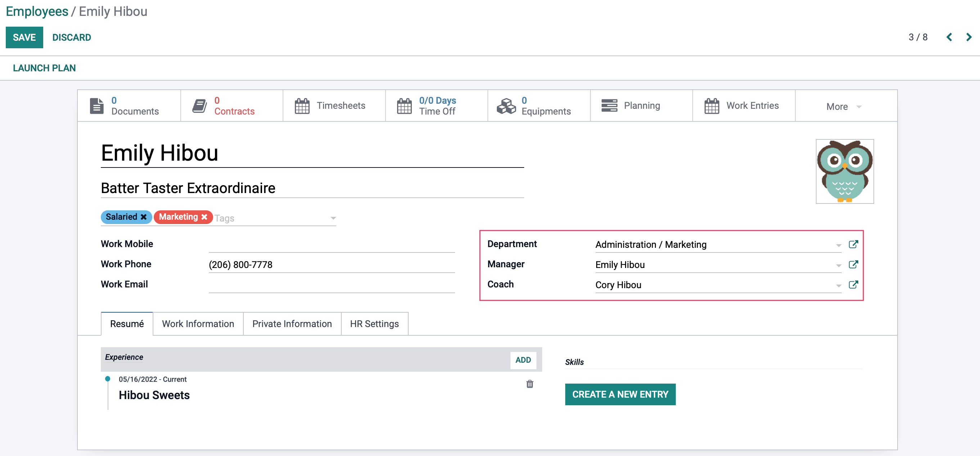Delete the Hibou Sweets experience entry

(530, 384)
